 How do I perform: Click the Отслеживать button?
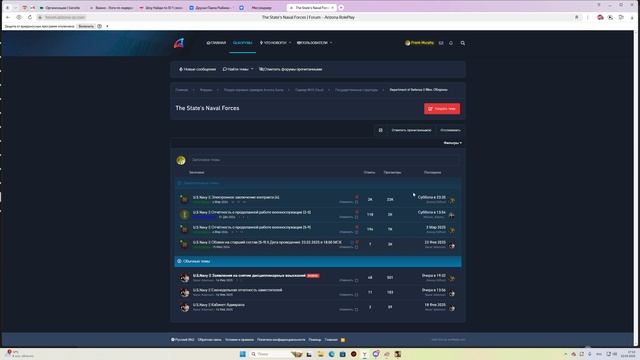click(451, 130)
